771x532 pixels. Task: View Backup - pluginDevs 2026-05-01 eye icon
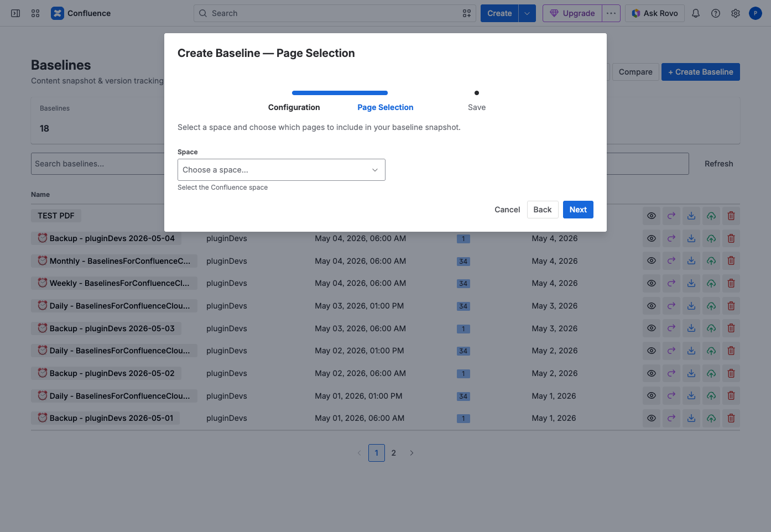(x=652, y=418)
